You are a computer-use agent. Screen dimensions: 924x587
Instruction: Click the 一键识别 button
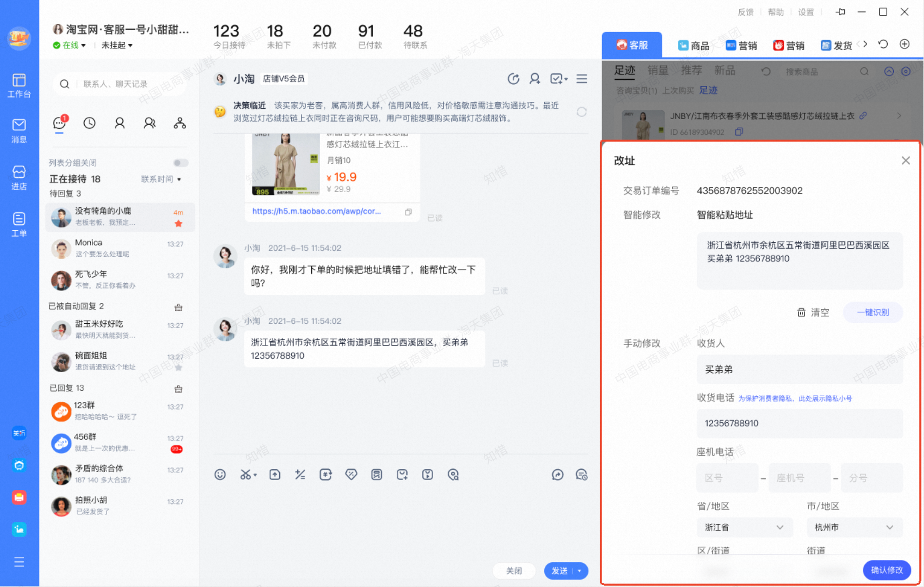(873, 312)
